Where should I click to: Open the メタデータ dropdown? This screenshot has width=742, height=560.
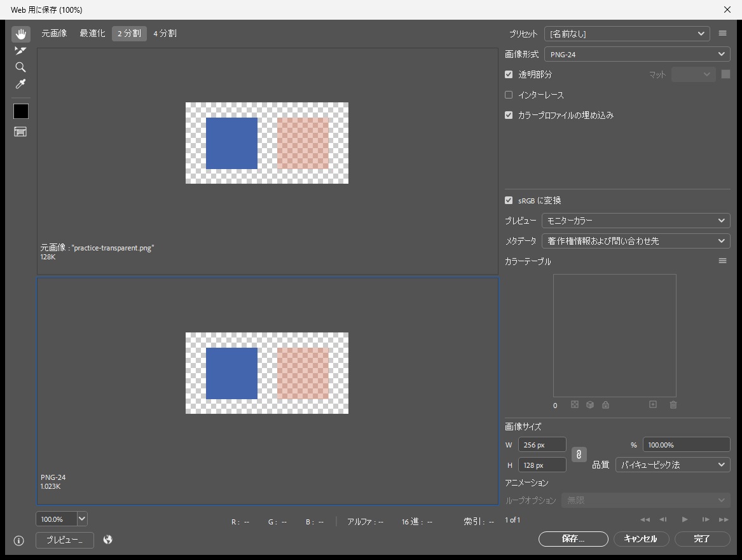[636, 241]
